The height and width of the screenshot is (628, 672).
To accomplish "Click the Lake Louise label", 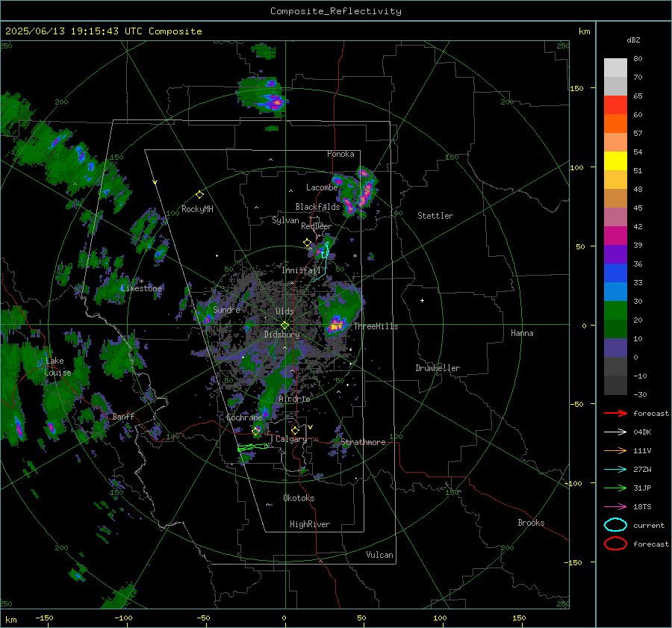I will pos(57,367).
